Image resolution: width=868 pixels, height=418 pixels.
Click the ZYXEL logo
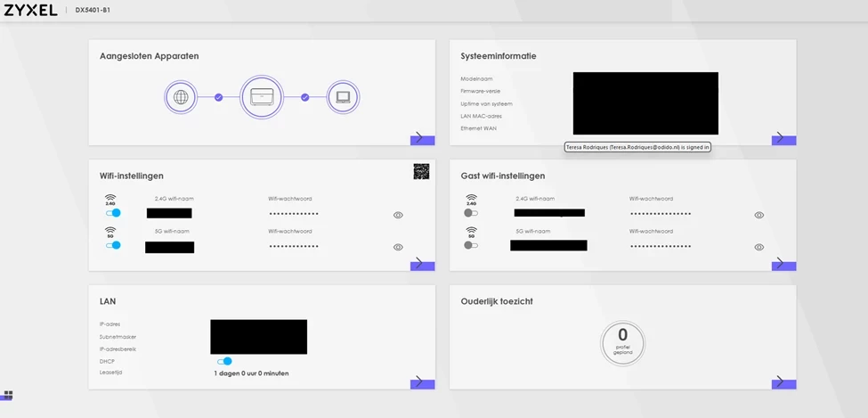coord(30,10)
